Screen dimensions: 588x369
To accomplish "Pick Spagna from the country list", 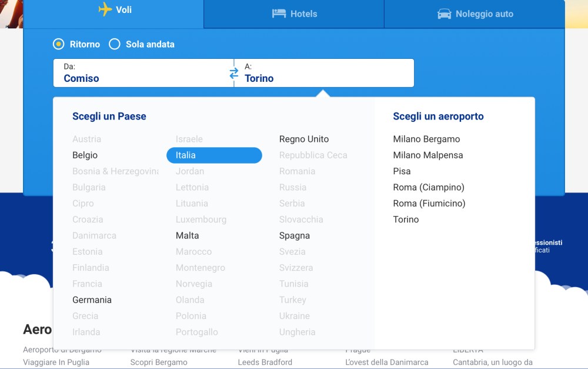I will click(x=294, y=235).
